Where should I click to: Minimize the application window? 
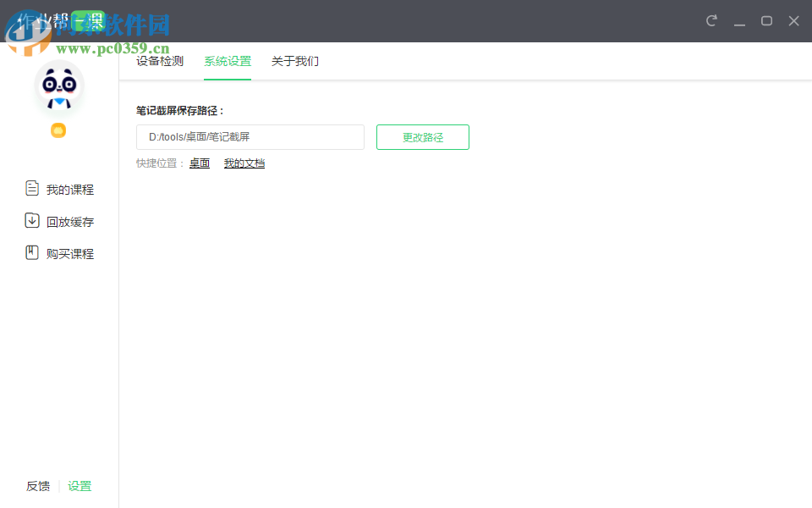(x=739, y=20)
